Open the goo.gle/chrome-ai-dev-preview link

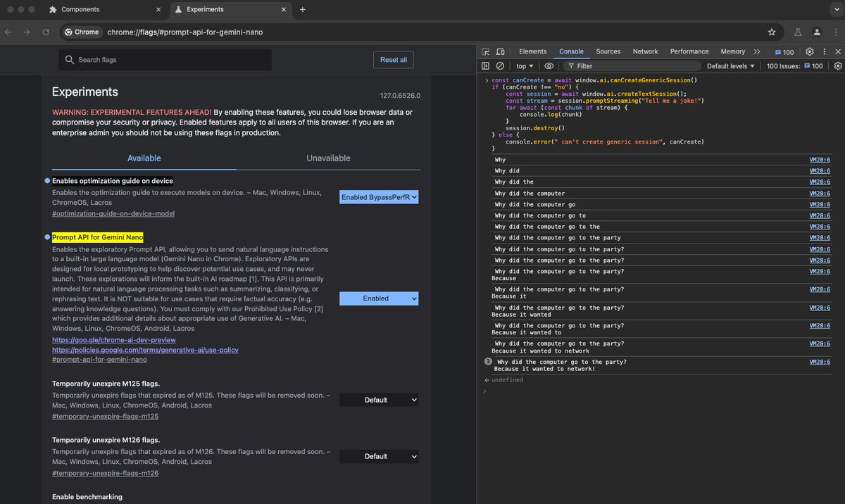[114, 340]
